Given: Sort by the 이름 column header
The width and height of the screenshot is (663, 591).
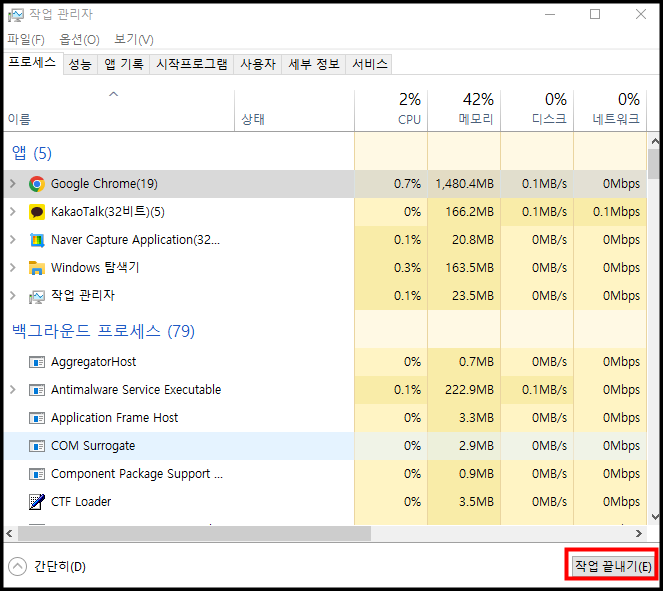Looking at the screenshot, I should pyautogui.click(x=119, y=110).
